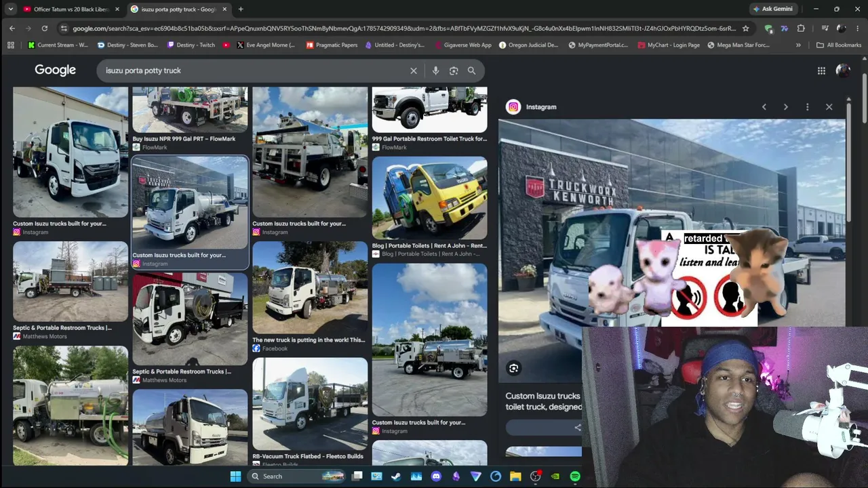Open Discord from the taskbar

pos(436,476)
